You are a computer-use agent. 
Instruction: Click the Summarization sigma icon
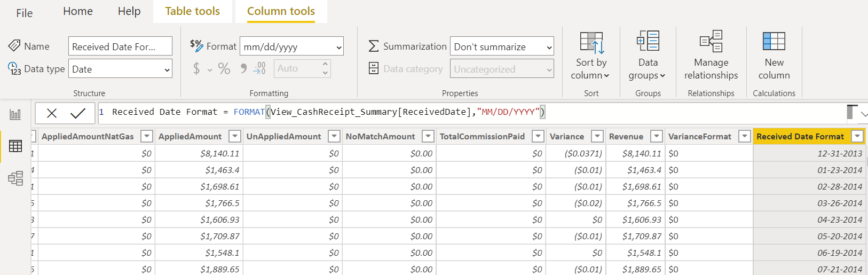(x=374, y=46)
